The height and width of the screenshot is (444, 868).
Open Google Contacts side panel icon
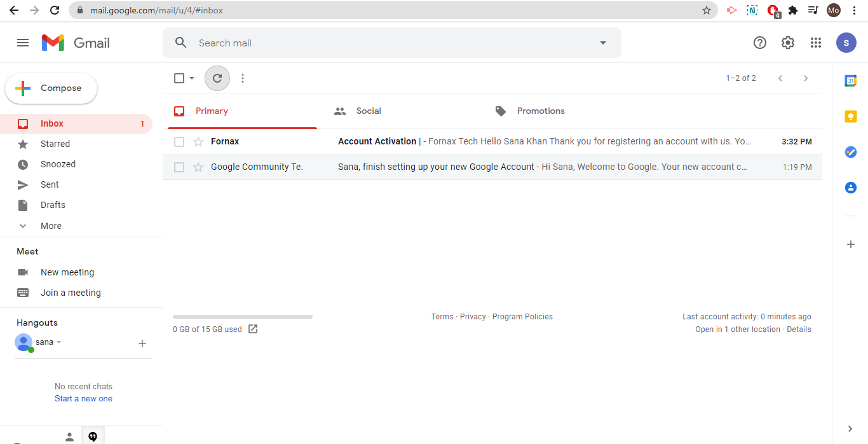pos(850,188)
